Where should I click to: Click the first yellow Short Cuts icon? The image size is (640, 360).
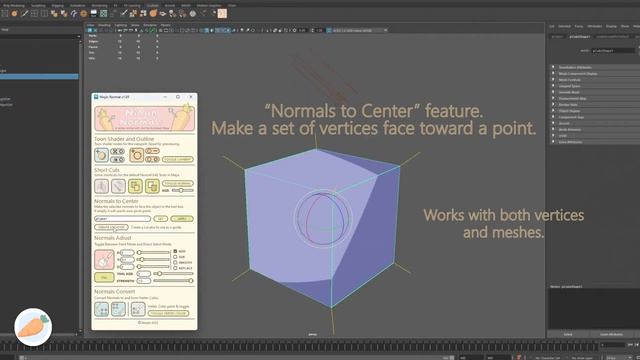135,186
